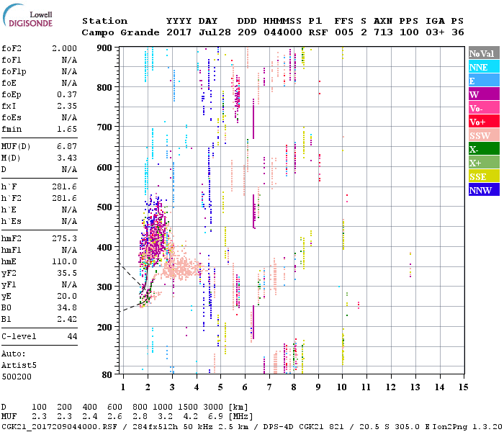Click the 1 MHz frequency axis label

pos(123,387)
